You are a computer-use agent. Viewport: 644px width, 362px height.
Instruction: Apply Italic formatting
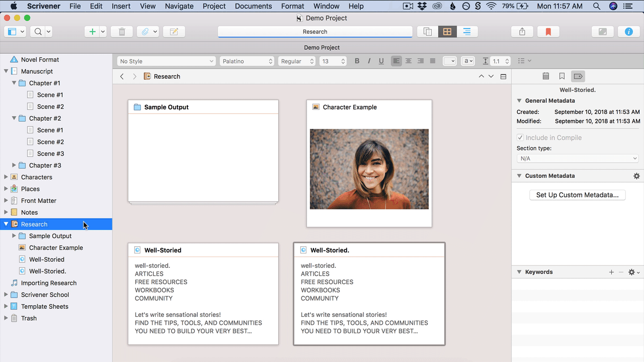pos(369,61)
